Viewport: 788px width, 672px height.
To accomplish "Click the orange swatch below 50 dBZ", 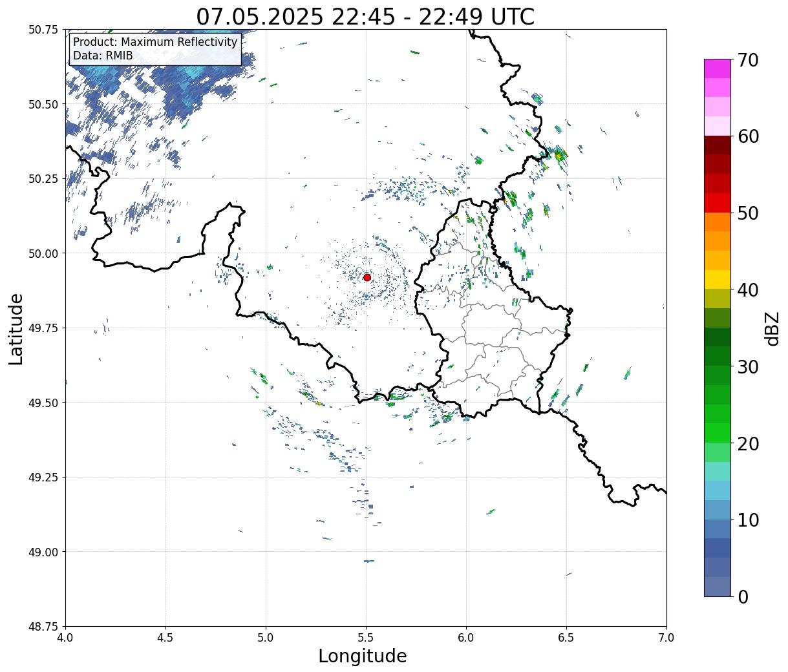I will click(x=718, y=222).
